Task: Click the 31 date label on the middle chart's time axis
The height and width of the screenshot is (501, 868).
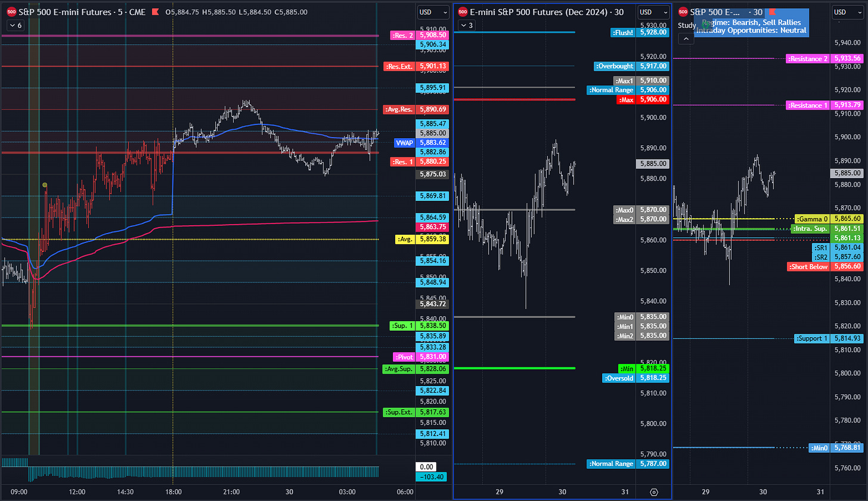Action: pos(625,492)
